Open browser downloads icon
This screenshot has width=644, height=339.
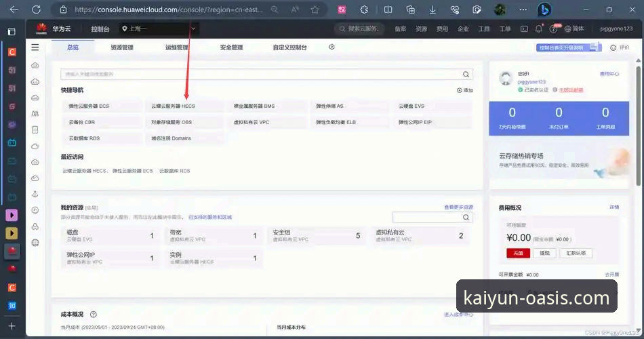[432, 9]
